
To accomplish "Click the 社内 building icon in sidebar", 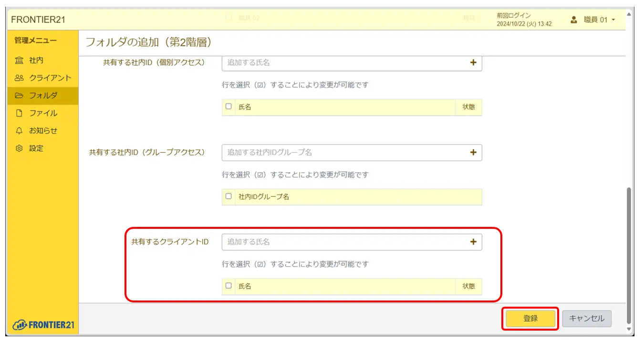I will click(19, 61).
